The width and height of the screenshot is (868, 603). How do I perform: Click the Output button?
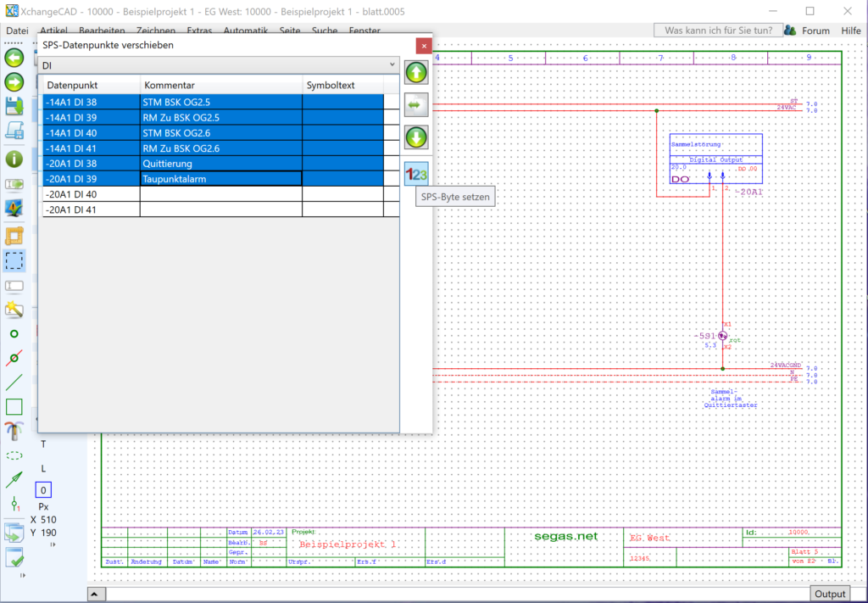(830, 594)
